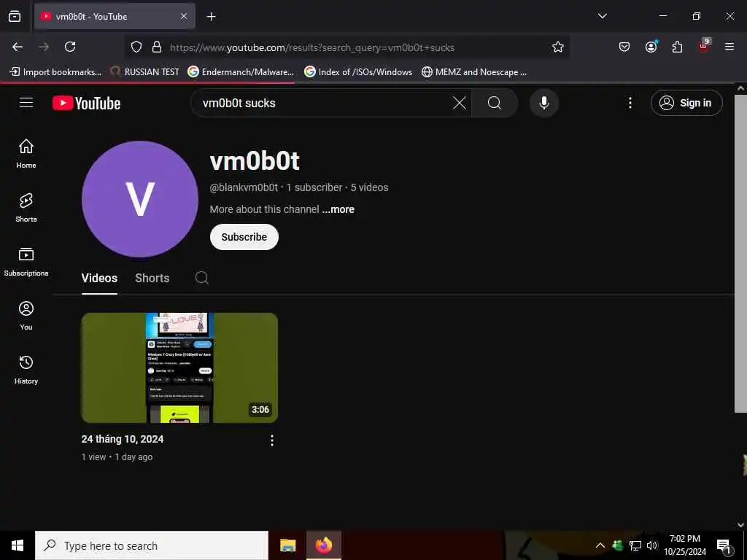Image resolution: width=747 pixels, height=560 pixels.
Task: Open a new browser tab
Action: (211, 17)
